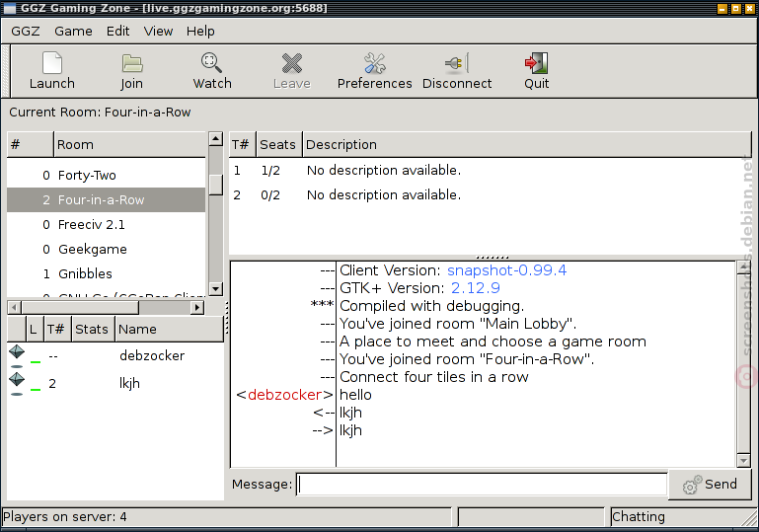Click the room list vertical scrollbar thumb
759x532 pixels.
click(x=216, y=184)
